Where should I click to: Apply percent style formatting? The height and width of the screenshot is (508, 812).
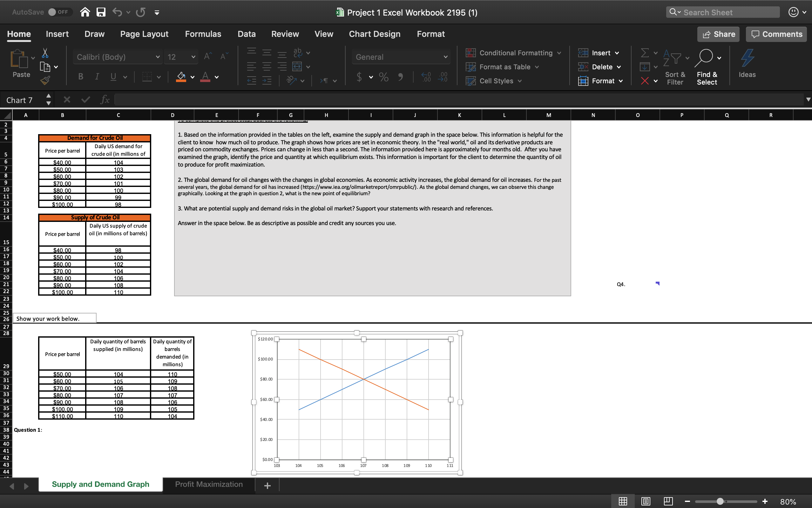point(384,77)
